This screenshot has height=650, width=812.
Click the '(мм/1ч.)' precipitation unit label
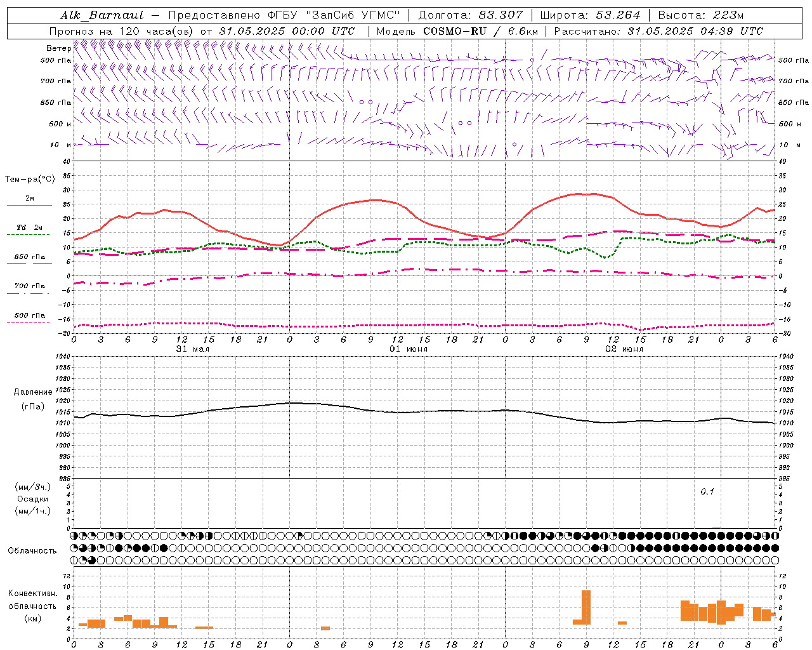pyautogui.click(x=32, y=511)
